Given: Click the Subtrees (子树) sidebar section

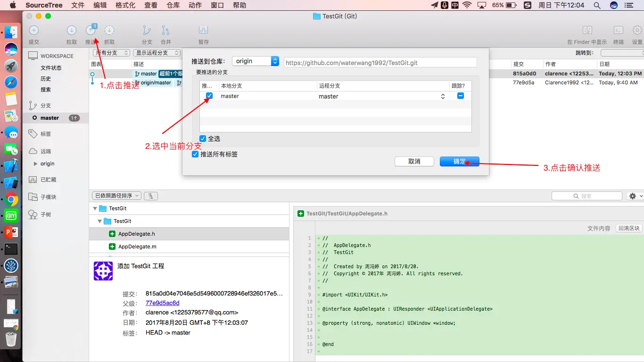Looking at the screenshot, I should [46, 214].
